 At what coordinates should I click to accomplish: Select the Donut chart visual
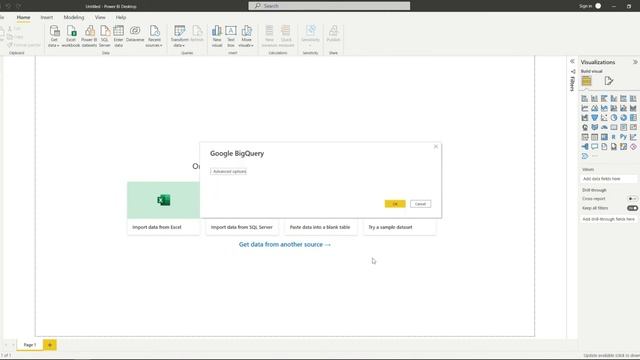click(623, 118)
